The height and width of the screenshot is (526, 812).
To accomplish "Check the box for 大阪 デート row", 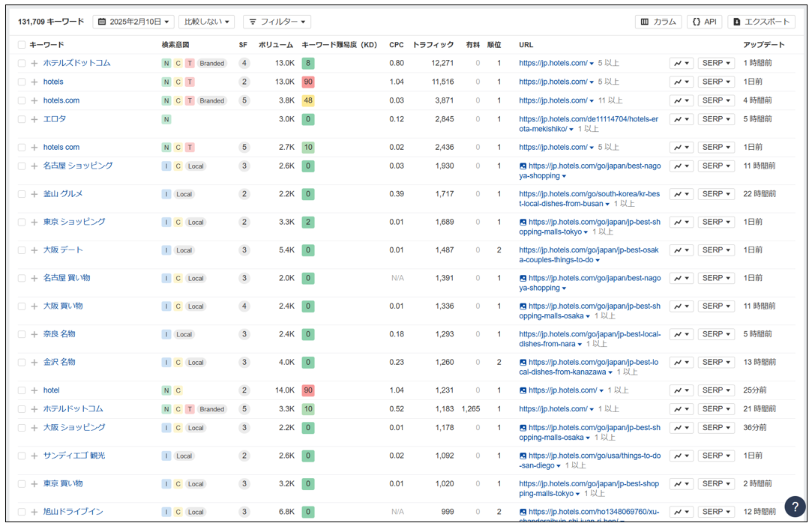I will pyautogui.click(x=22, y=250).
